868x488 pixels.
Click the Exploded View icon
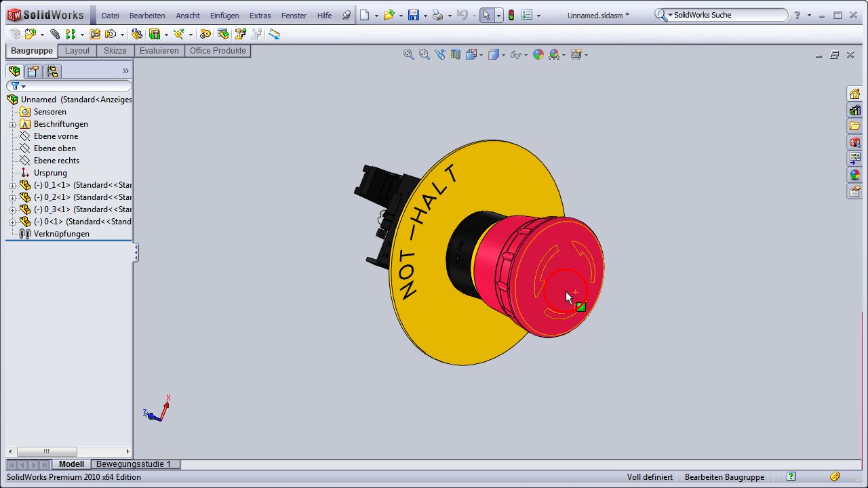(x=240, y=34)
